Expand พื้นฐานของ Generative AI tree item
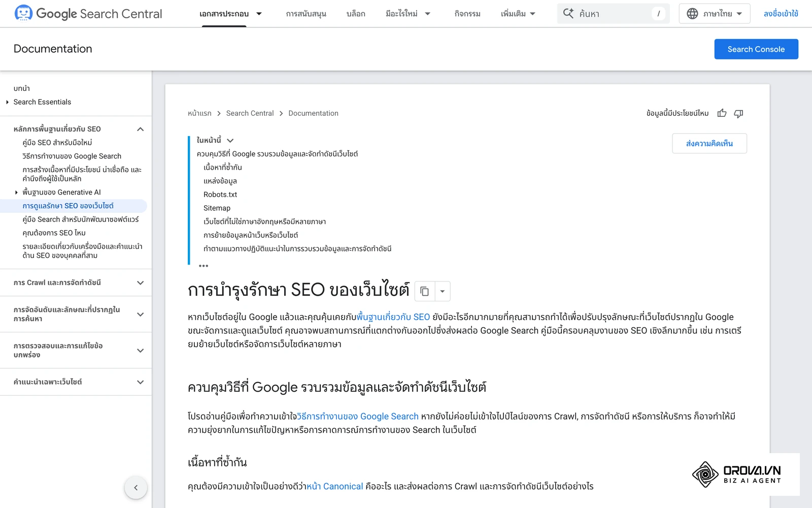 [16, 193]
